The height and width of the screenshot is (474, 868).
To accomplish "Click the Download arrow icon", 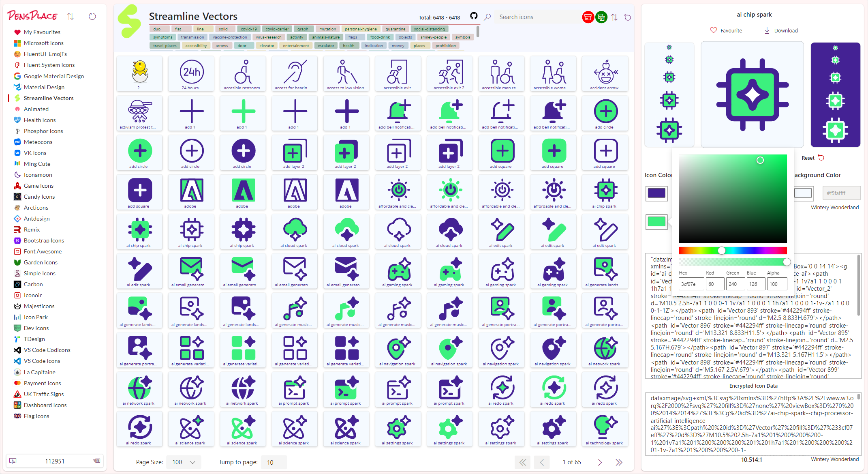I will [767, 30].
